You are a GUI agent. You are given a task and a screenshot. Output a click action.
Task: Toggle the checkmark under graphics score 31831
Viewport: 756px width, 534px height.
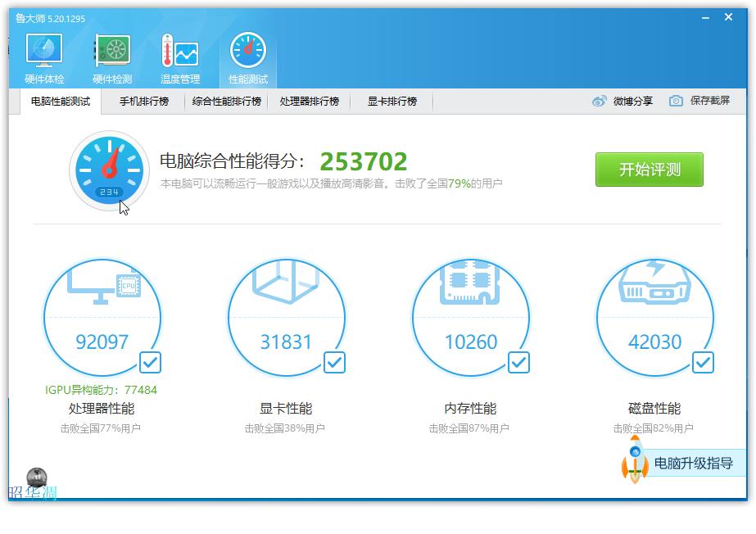333,362
